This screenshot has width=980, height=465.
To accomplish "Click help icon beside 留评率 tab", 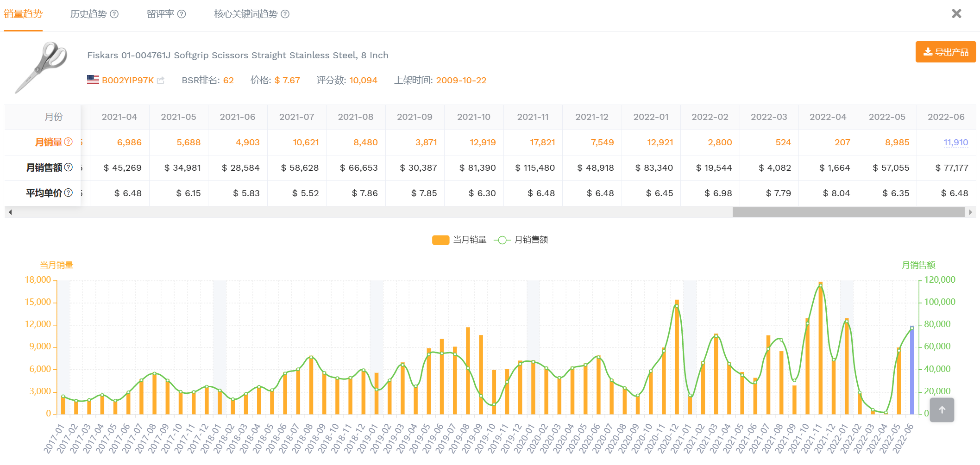I will tap(182, 14).
